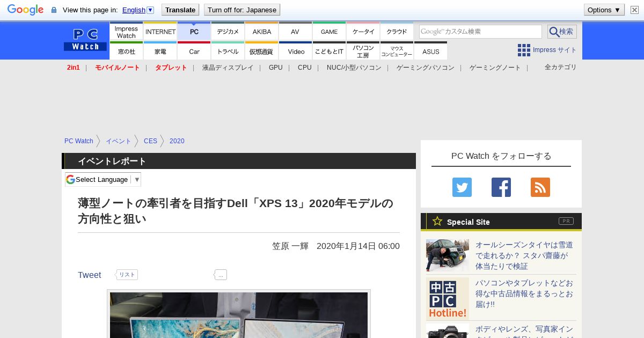
Task: Open the AV tab
Action: tap(295, 32)
